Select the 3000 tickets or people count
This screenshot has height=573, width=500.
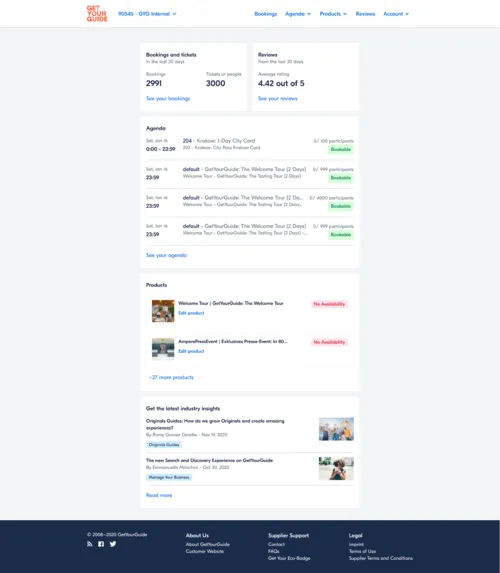[216, 83]
